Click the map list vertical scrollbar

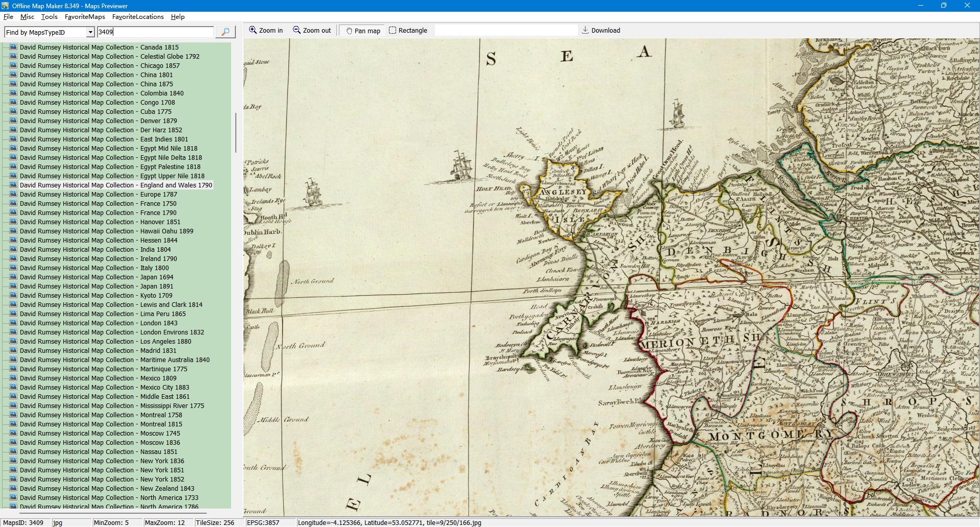235,133
